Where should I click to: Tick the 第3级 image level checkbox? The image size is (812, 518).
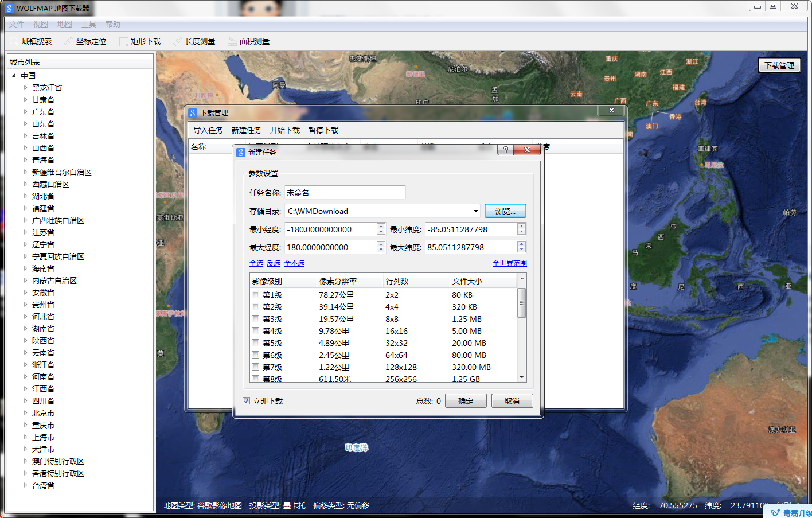[x=256, y=319]
